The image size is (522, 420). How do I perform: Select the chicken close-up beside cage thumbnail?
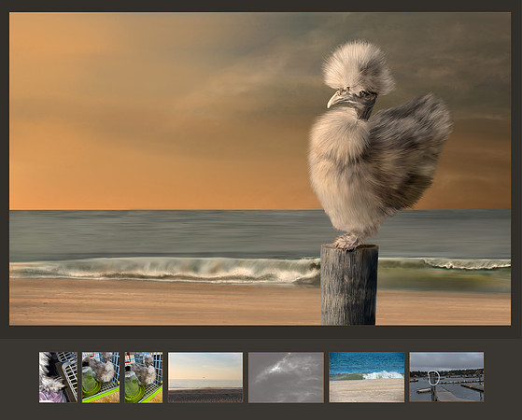pyautogui.click(x=58, y=377)
